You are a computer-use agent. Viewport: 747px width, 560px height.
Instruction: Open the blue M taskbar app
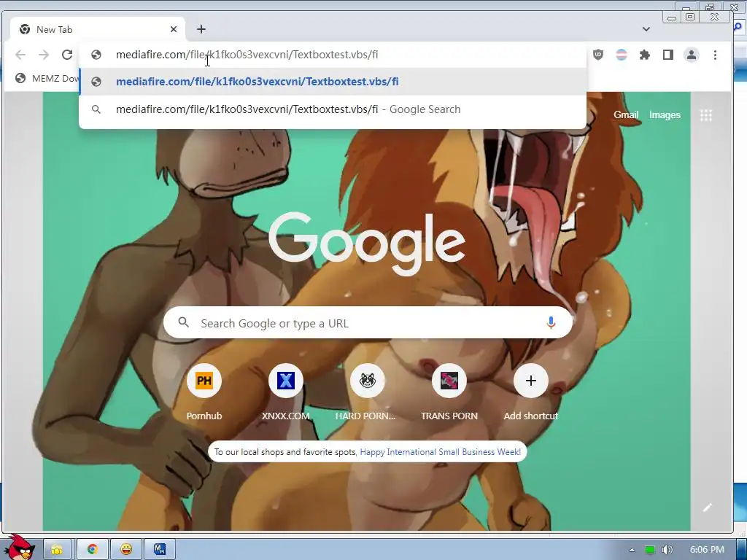pos(160,550)
